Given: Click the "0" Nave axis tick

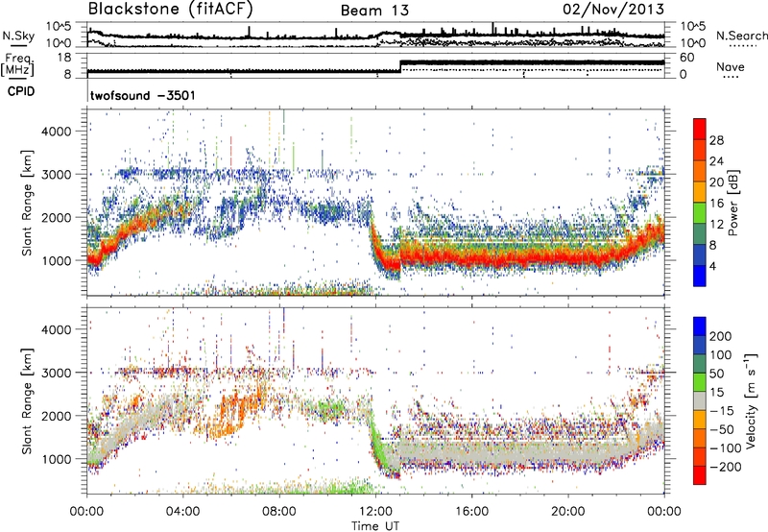Looking at the screenshot, I should pos(684,75).
